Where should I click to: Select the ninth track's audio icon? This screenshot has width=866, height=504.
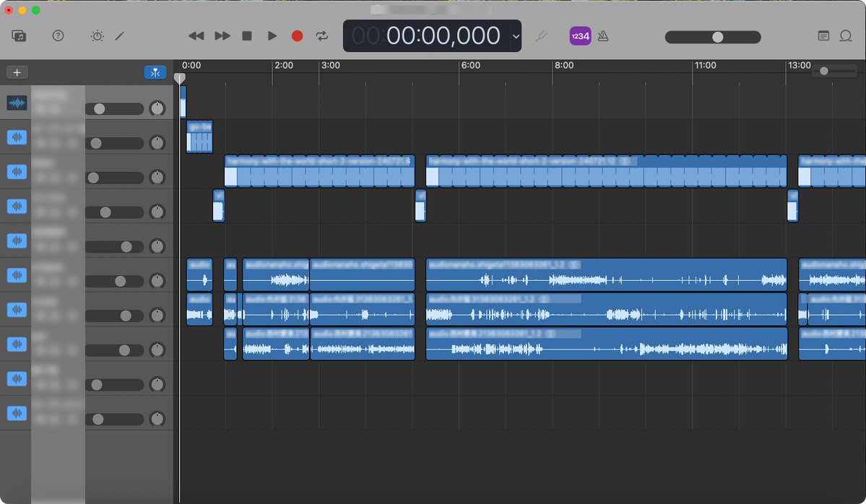pyautogui.click(x=17, y=378)
